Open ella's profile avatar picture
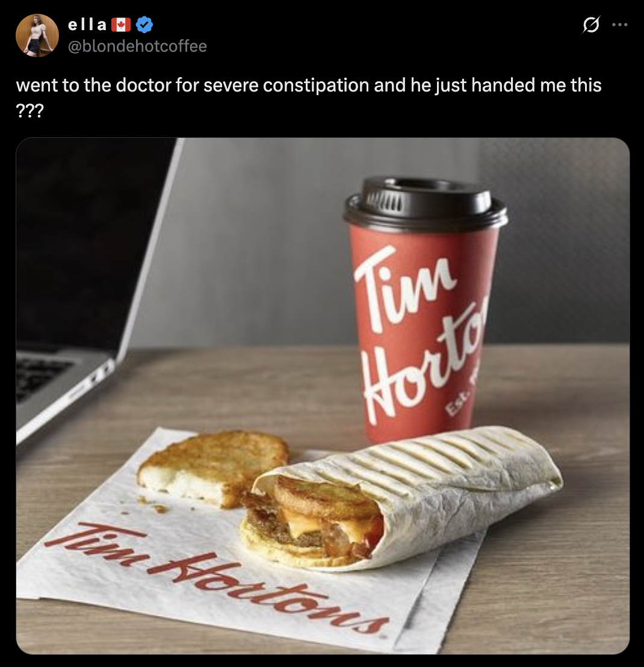Viewport: 644px width, 667px height. click(37, 36)
